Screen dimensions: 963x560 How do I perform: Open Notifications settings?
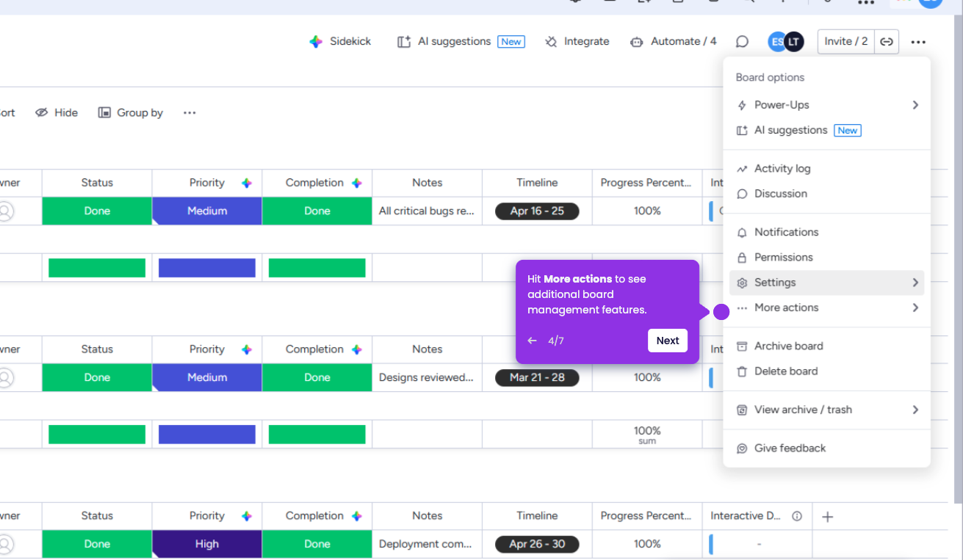[x=827, y=232]
